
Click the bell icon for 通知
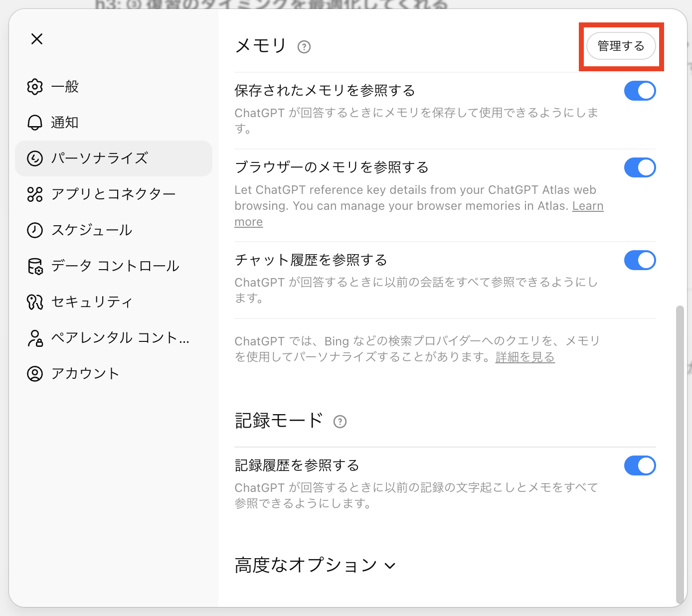[x=35, y=123]
